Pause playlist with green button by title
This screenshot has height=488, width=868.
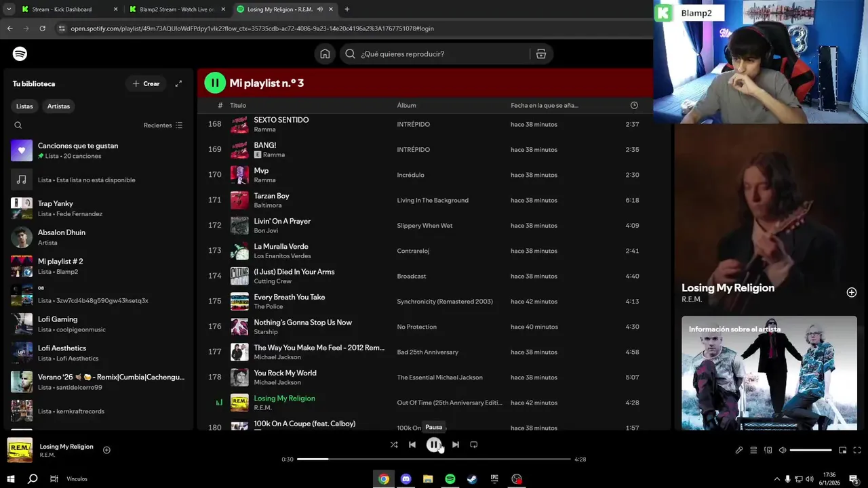click(215, 83)
